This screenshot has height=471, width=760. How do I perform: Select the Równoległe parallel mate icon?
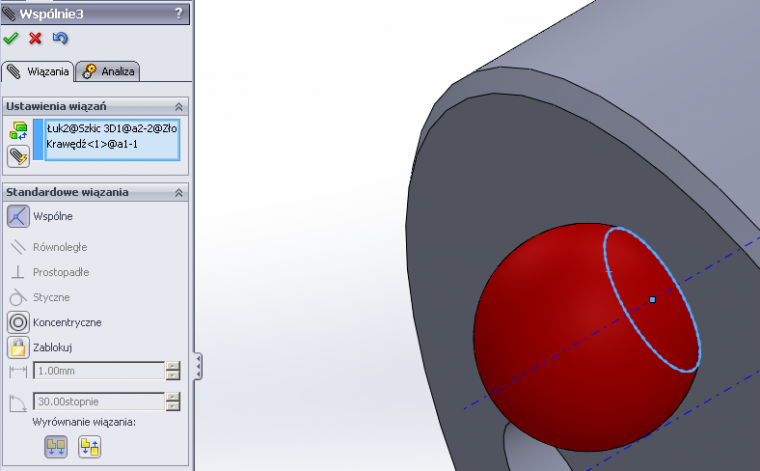pos(18,247)
